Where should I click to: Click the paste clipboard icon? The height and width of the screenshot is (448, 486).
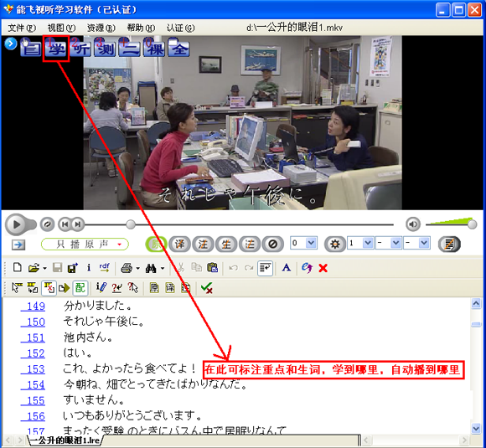212,268
